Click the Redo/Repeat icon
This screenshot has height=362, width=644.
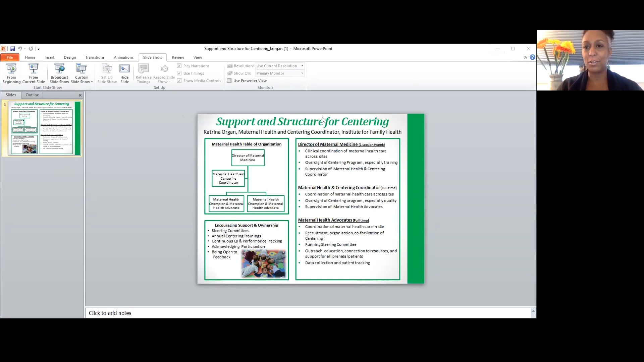click(x=31, y=49)
